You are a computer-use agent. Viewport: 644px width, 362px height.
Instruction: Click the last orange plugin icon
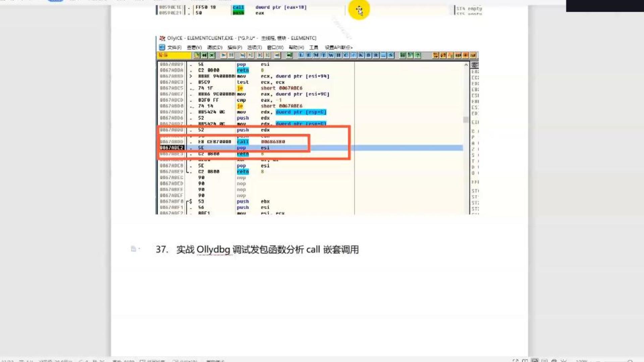tap(473, 55)
